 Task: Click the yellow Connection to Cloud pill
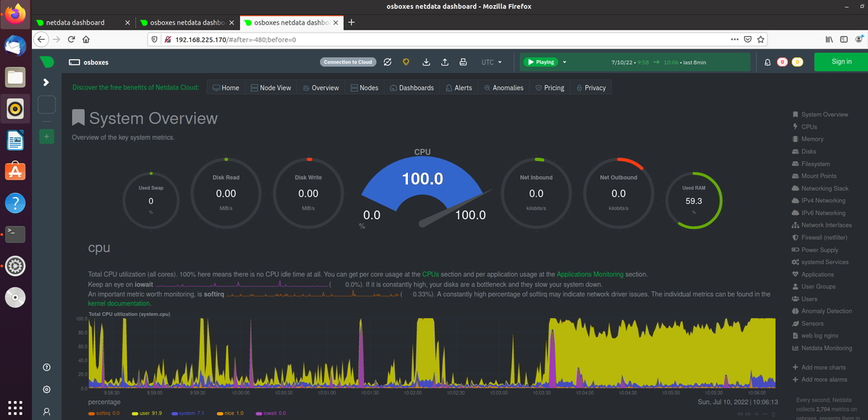[348, 62]
